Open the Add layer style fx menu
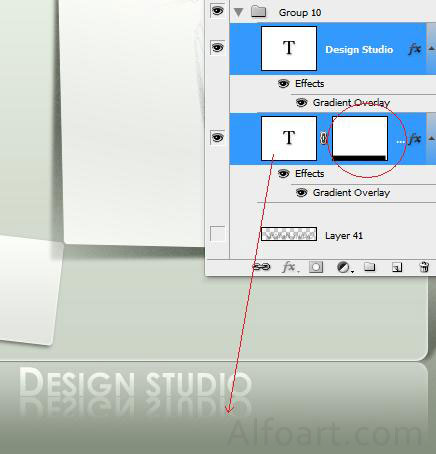This screenshot has height=454, width=436. [290, 267]
